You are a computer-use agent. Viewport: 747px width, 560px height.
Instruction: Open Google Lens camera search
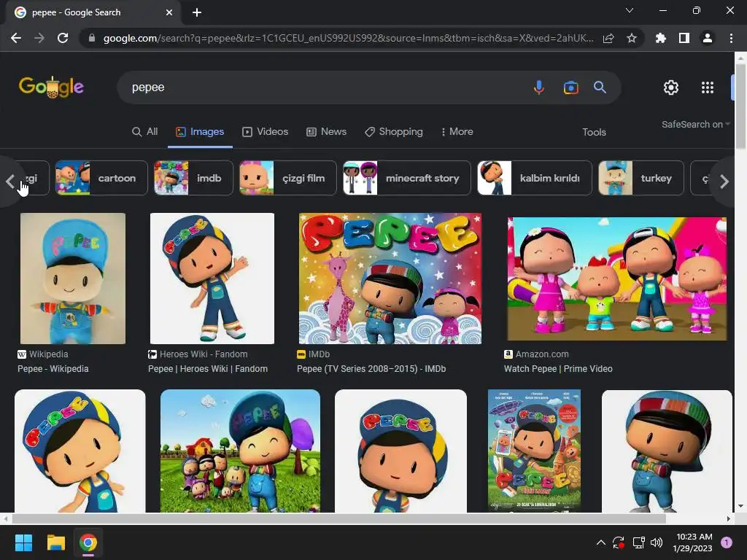pos(570,87)
